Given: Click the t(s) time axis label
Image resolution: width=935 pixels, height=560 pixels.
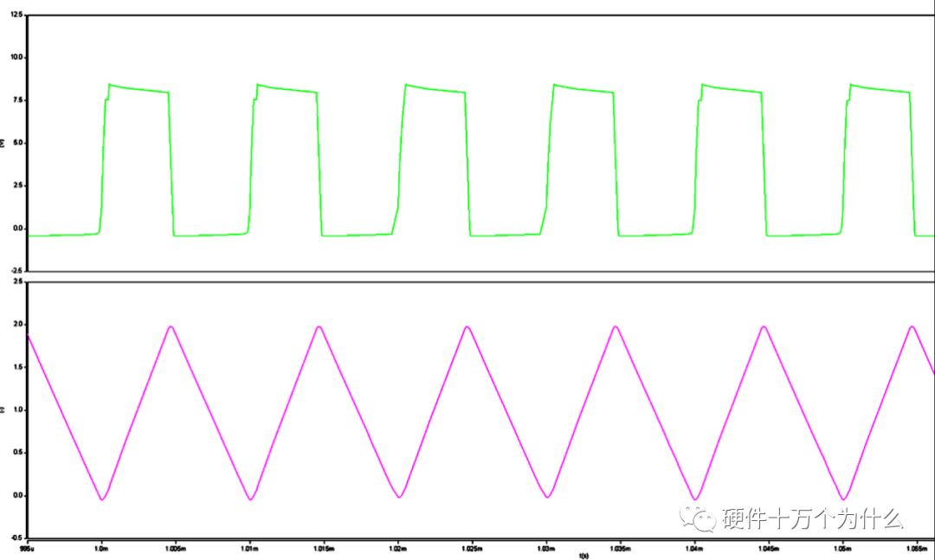Looking at the screenshot, I should coord(584,556).
